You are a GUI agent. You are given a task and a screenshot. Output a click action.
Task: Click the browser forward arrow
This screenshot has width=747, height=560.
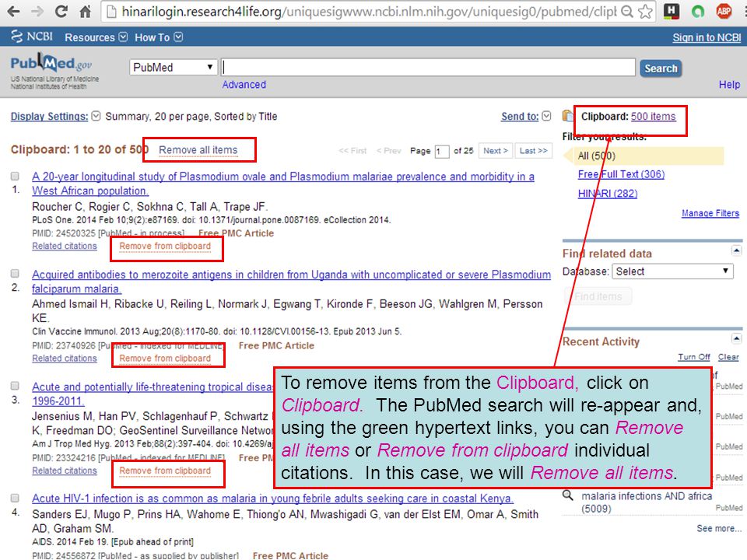pyautogui.click(x=37, y=11)
